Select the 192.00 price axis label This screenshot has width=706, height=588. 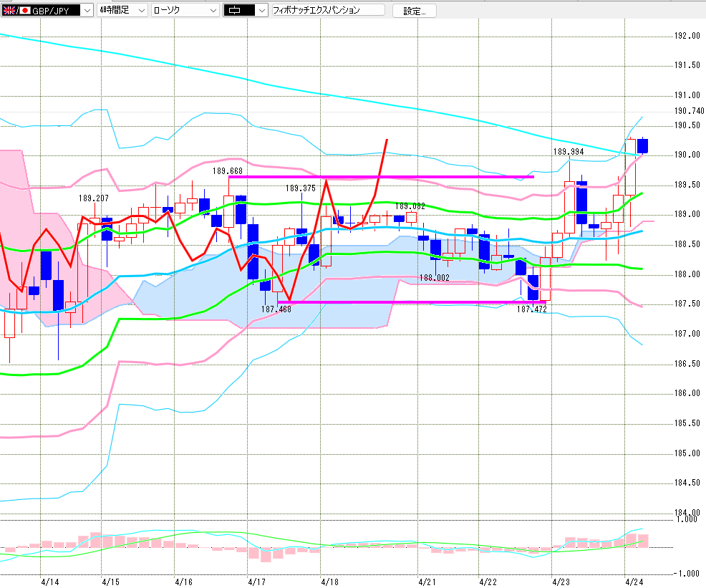coord(687,36)
